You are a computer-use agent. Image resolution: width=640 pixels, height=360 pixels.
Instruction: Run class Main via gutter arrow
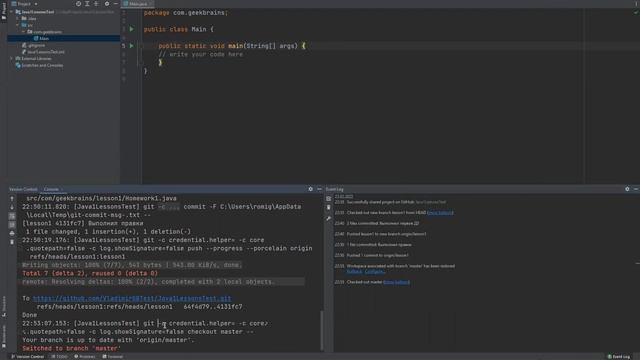(131, 29)
